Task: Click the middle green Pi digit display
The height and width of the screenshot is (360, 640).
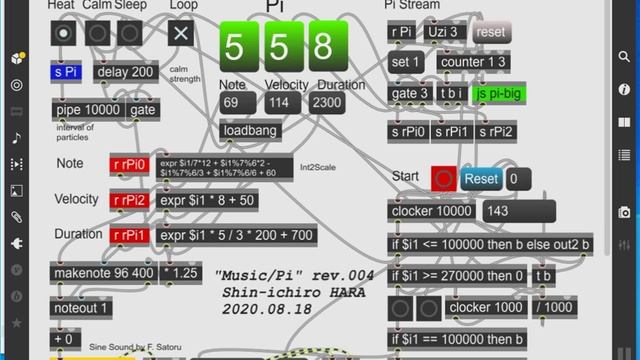Action: click(x=284, y=47)
